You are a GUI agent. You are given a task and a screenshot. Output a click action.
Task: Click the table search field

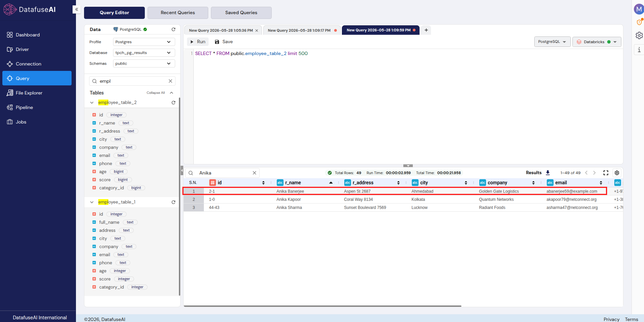tap(132, 81)
